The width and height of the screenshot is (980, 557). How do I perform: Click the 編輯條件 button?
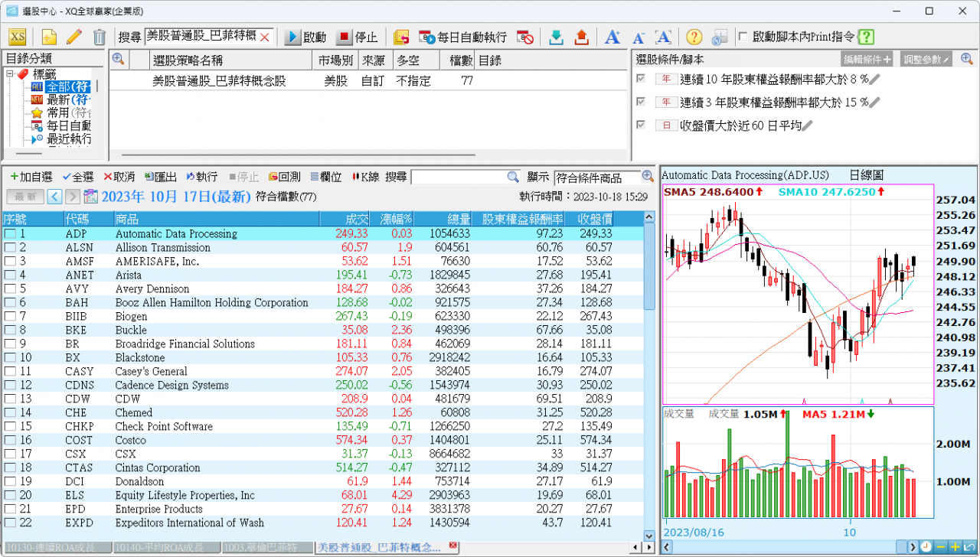tap(867, 59)
